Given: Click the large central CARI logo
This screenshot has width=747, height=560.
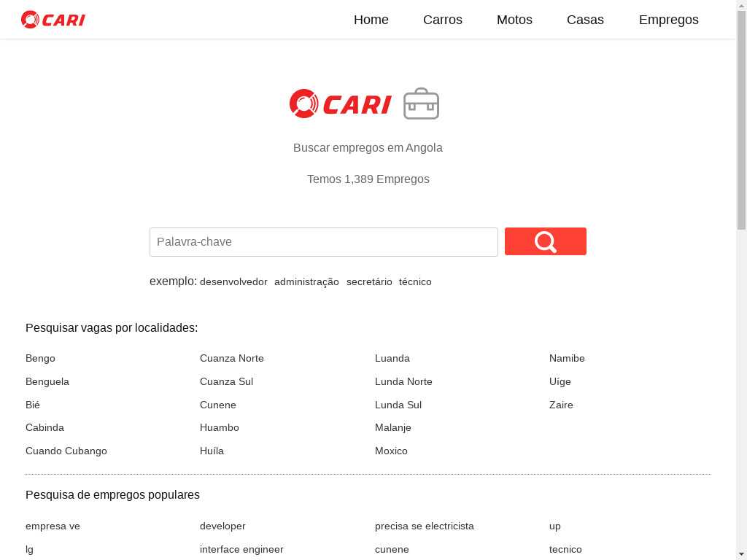Looking at the screenshot, I should [341, 104].
